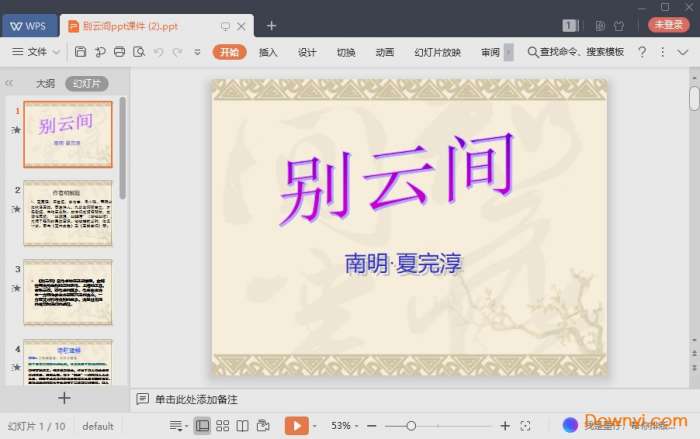Screen dimensions: 700x439
Task: Select the 开始 ribbon tab
Action: pyautogui.click(x=229, y=52)
